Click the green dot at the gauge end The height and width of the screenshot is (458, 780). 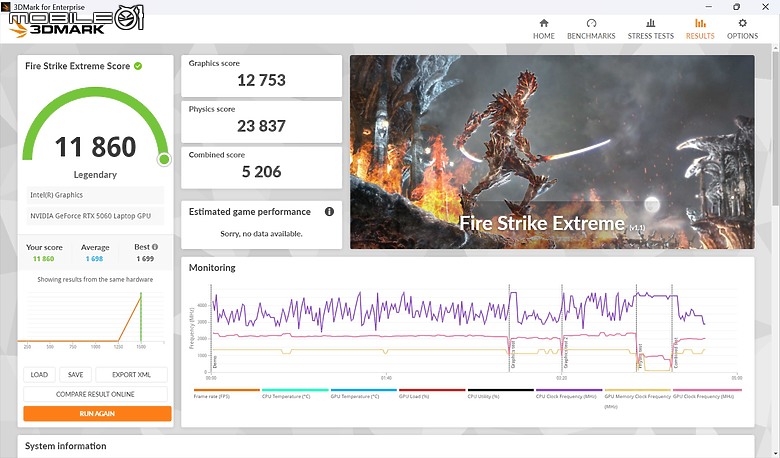[164, 159]
